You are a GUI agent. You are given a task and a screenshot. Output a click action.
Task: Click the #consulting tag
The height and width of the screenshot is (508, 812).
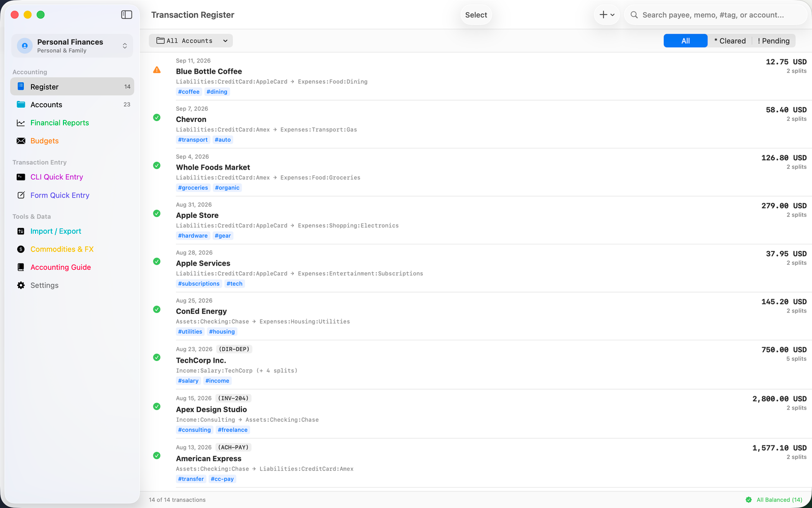click(x=194, y=430)
